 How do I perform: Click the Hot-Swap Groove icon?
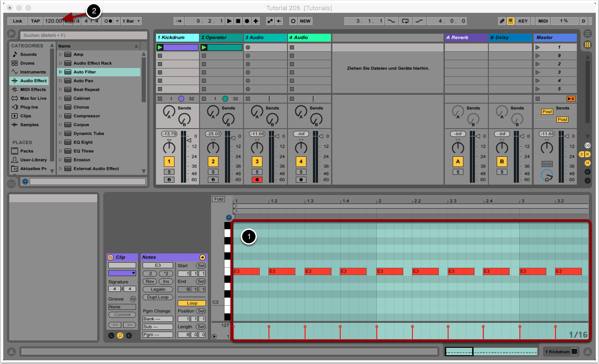pyautogui.click(x=133, y=299)
